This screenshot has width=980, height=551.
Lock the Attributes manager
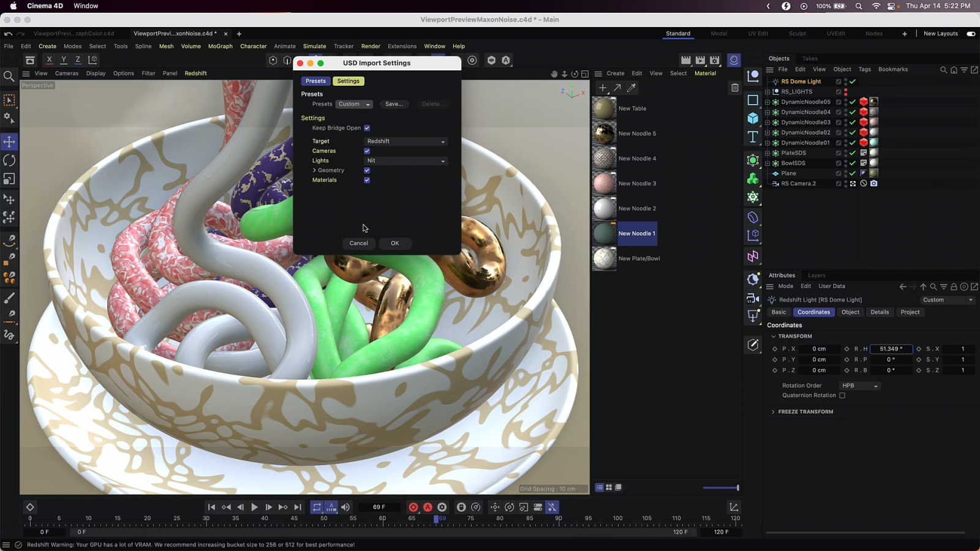coord(954,287)
